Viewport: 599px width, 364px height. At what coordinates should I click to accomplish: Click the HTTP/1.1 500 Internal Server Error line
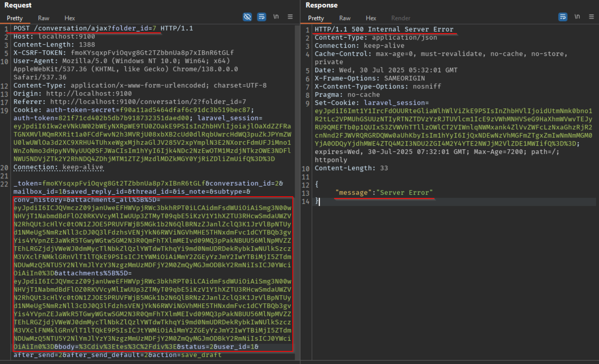383,29
